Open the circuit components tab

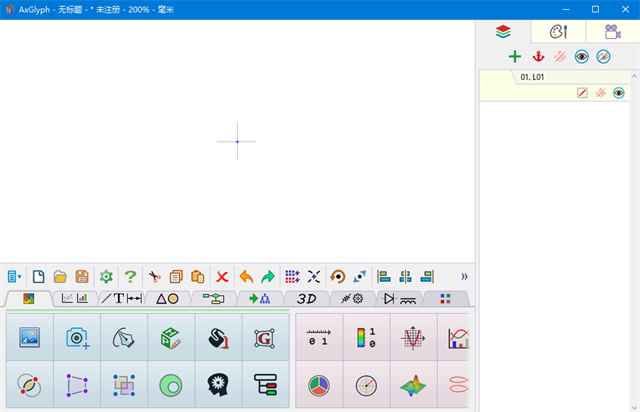click(399, 298)
